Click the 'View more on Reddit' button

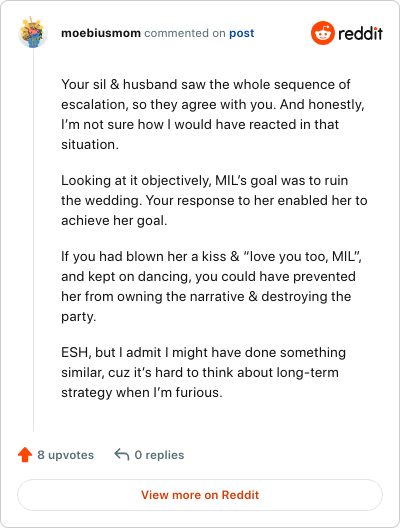coord(200,495)
